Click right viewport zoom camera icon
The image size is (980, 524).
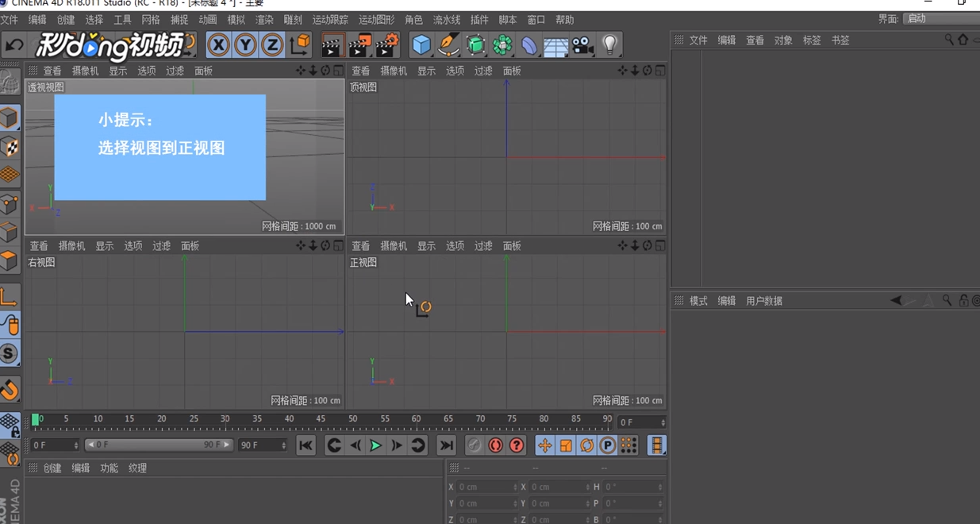click(313, 246)
